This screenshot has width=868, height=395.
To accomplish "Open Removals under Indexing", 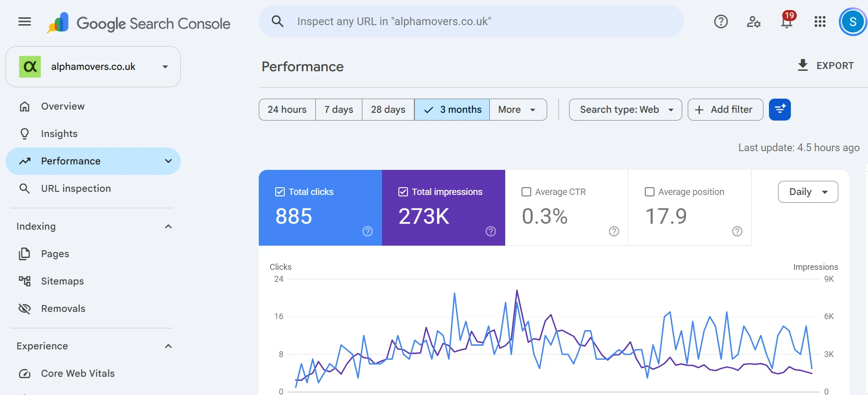I will [93, 309].
